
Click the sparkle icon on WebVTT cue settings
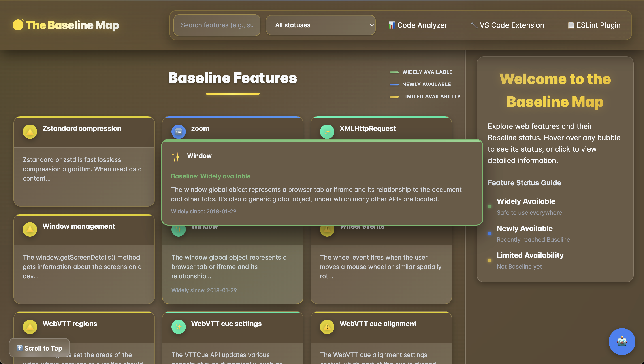pyautogui.click(x=178, y=327)
